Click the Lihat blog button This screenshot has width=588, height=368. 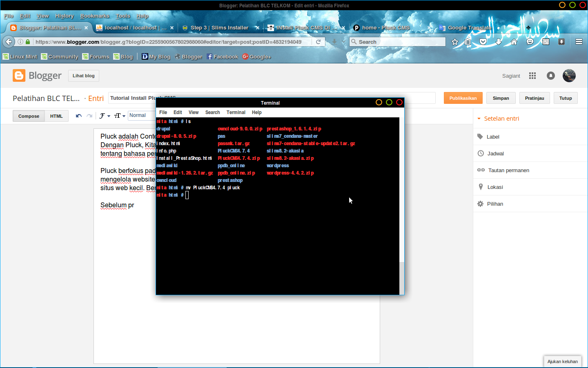tap(84, 76)
